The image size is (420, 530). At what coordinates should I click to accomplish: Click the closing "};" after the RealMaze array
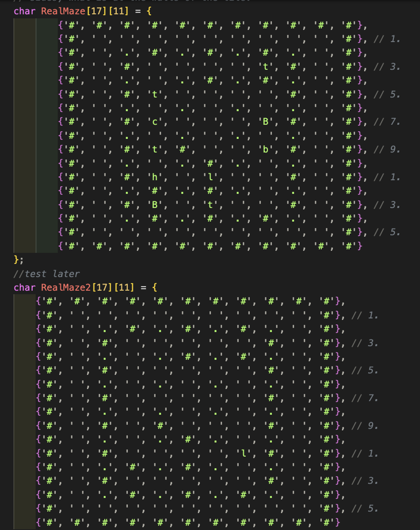pyautogui.click(x=19, y=260)
